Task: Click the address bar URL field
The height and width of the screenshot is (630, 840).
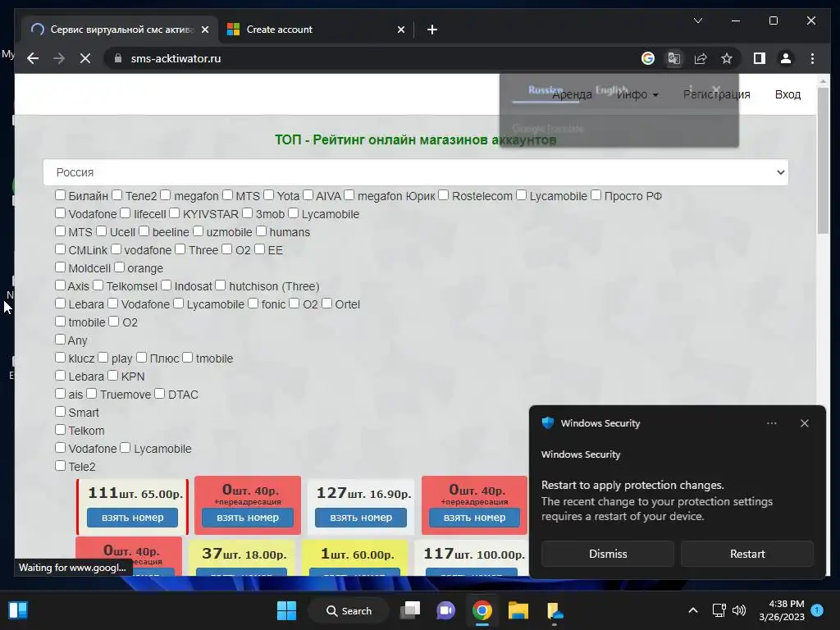Action: [375, 58]
